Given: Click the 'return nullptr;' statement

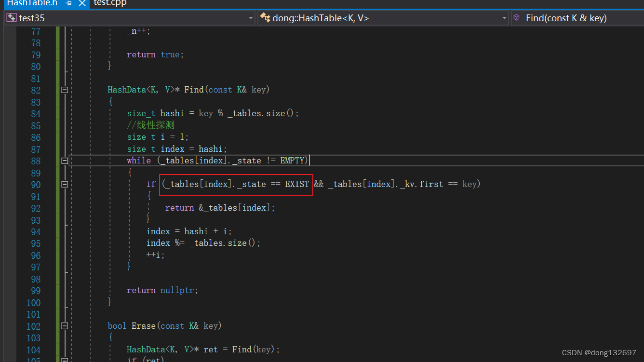Looking at the screenshot, I should pos(162,291).
